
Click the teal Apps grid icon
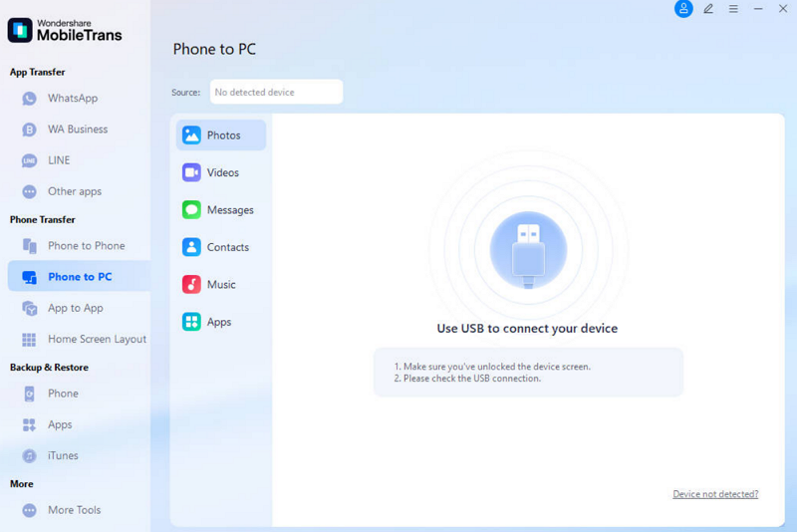click(191, 322)
